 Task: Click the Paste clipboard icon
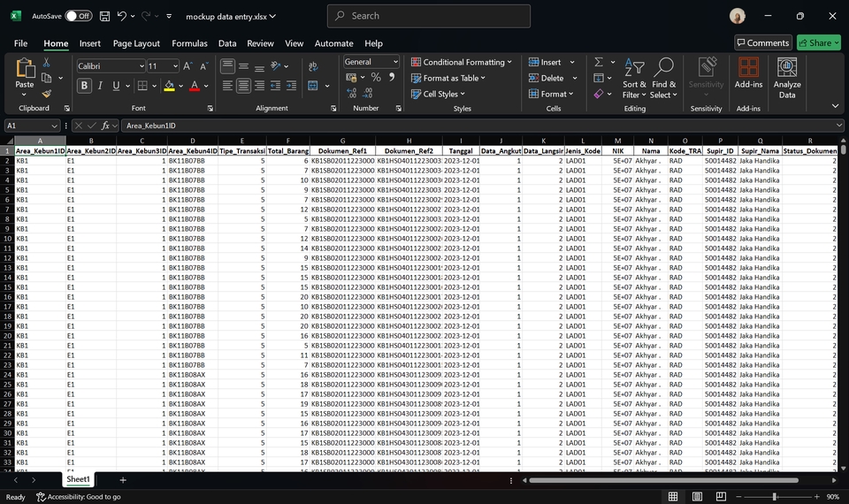click(x=25, y=68)
